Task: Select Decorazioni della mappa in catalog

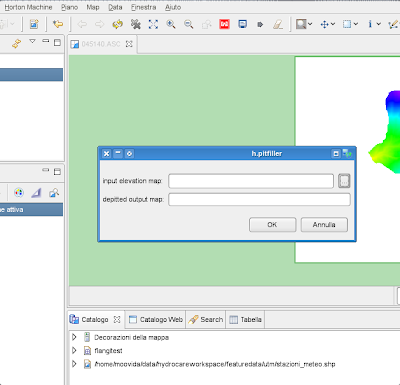Action: pyautogui.click(x=131, y=337)
